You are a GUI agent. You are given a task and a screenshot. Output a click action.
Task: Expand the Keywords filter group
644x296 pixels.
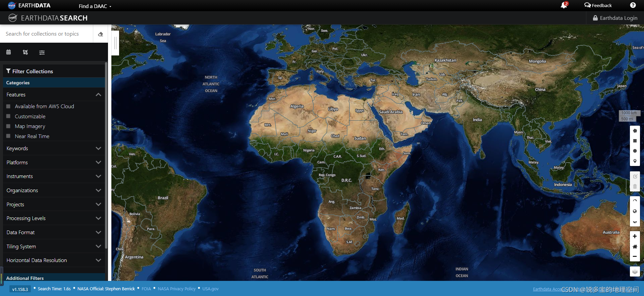point(54,148)
